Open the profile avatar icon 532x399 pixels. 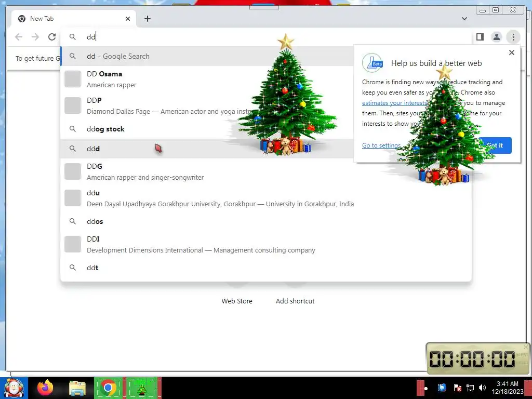pyautogui.click(x=496, y=37)
